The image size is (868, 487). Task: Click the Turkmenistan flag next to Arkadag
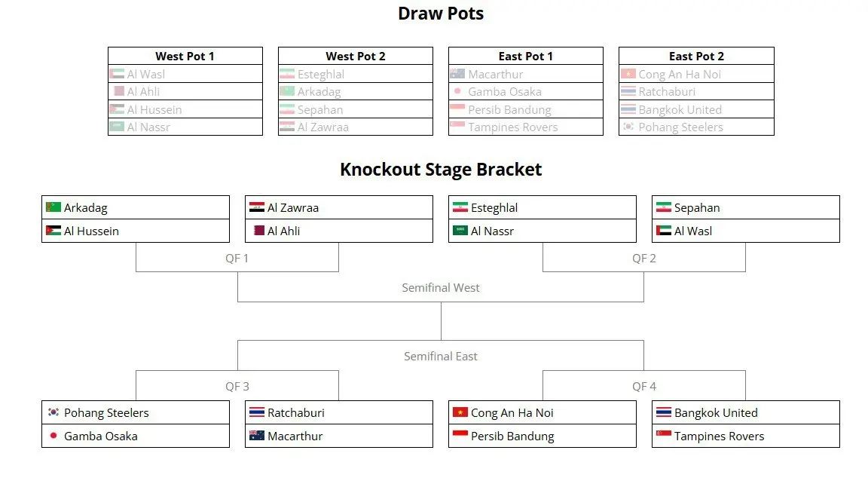pyautogui.click(x=53, y=207)
